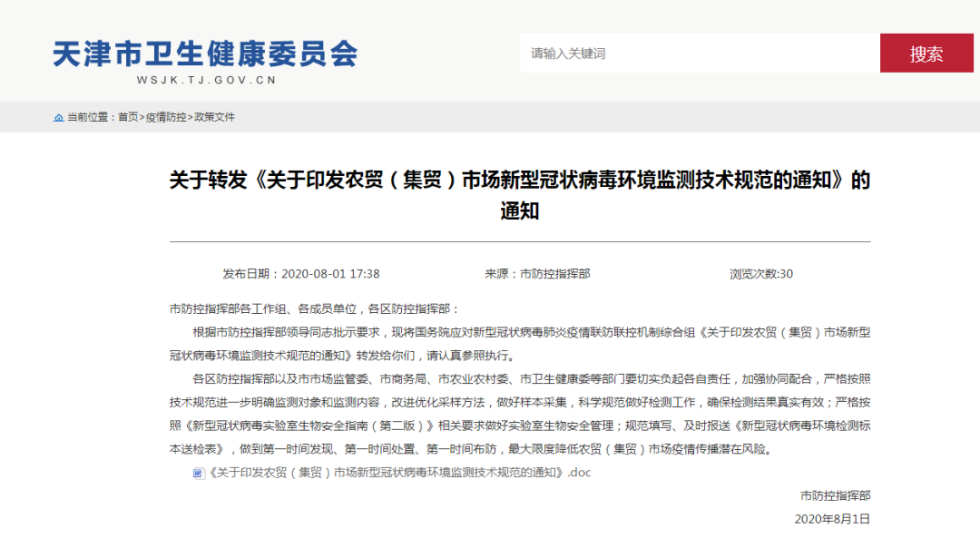Image resolution: width=980 pixels, height=538 pixels.
Task: Click the 发布日期 2020-08-01 17:38 text
Action: click(301, 274)
